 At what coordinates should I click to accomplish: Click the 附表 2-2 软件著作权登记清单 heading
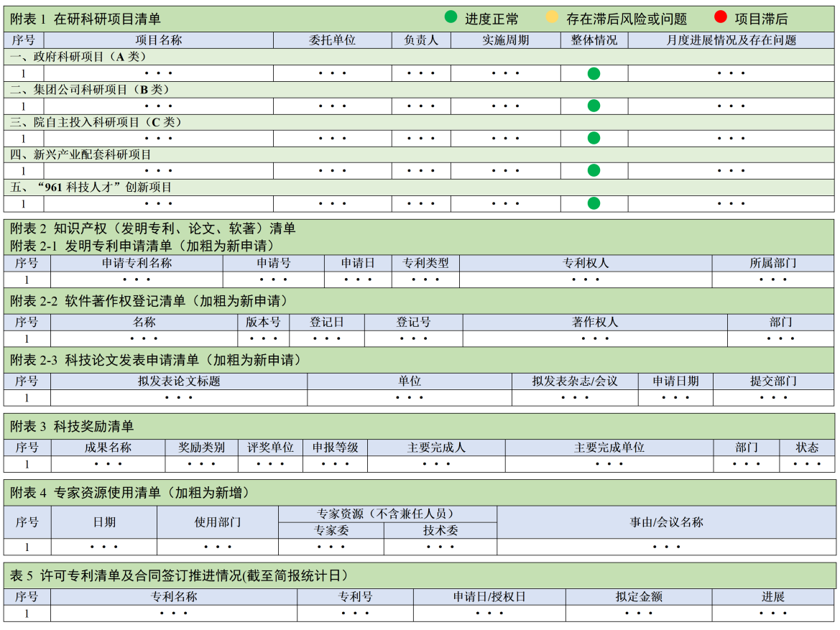tap(151, 301)
